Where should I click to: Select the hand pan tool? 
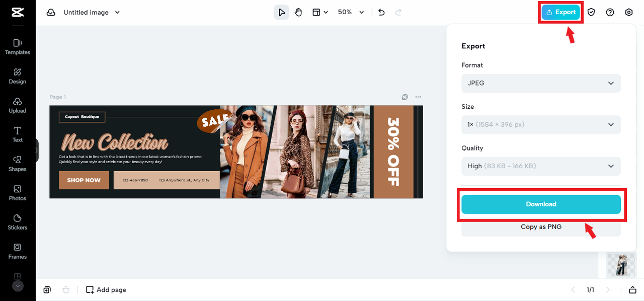point(298,12)
